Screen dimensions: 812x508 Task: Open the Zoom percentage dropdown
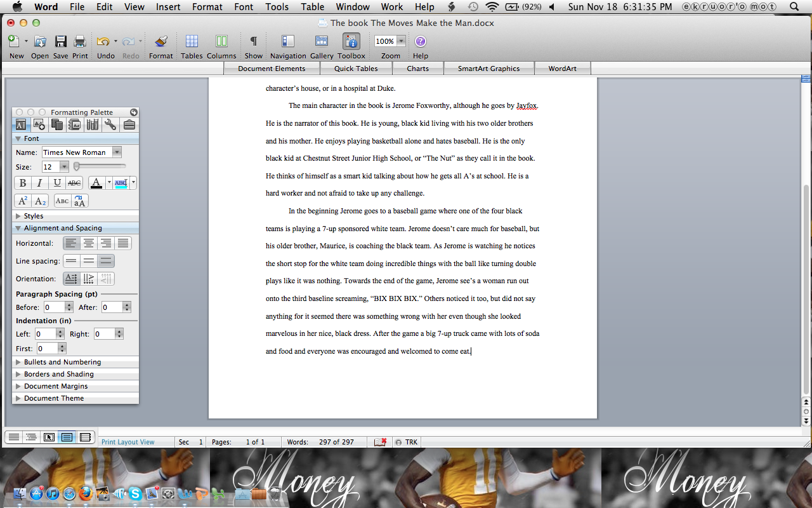[x=401, y=41]
